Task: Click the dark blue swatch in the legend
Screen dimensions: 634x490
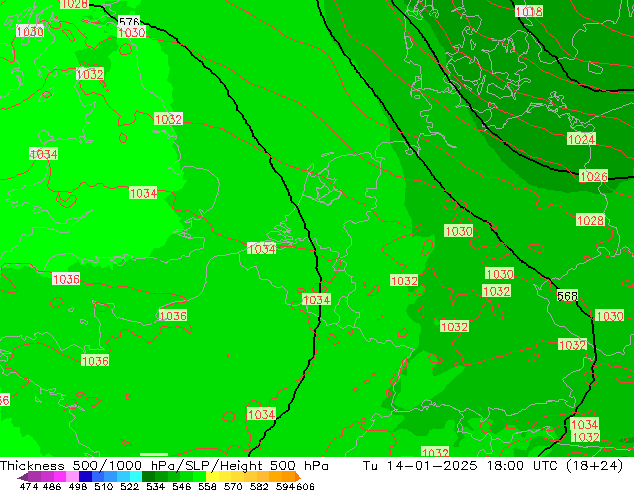Action: (x=85, y=476)
